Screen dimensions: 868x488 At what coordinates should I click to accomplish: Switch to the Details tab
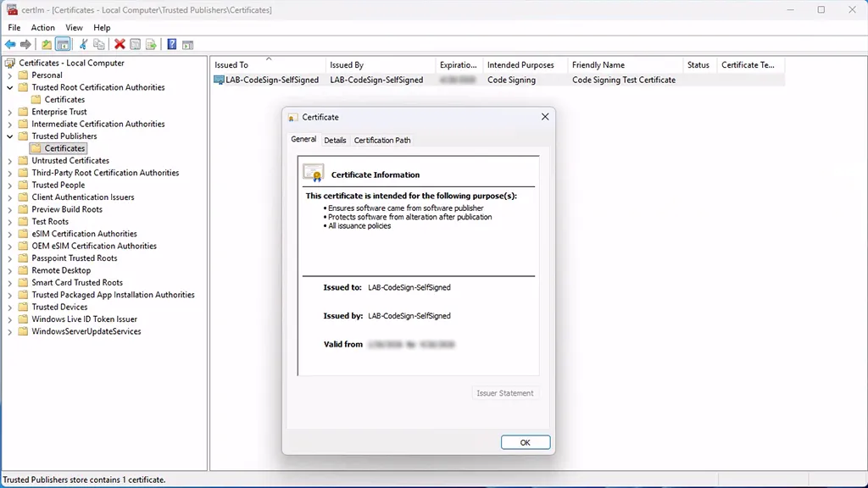(335, 141)
